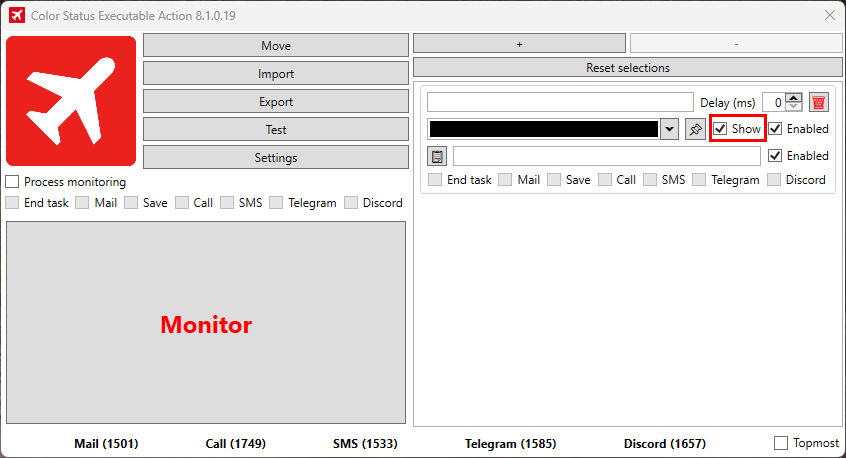The image size is (846, 458).
Task: Open the color dropdown arrow
Action: click(x=669, y=129)
